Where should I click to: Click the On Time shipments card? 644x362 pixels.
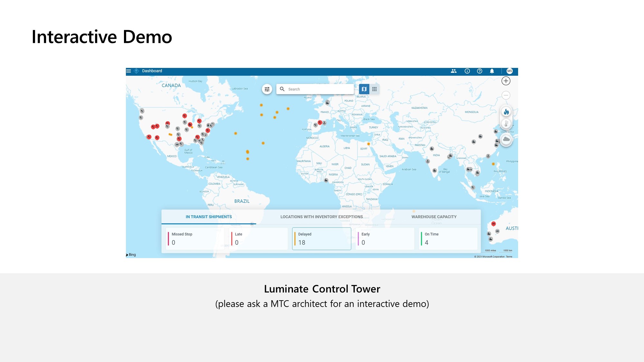(x=448, y=239)
